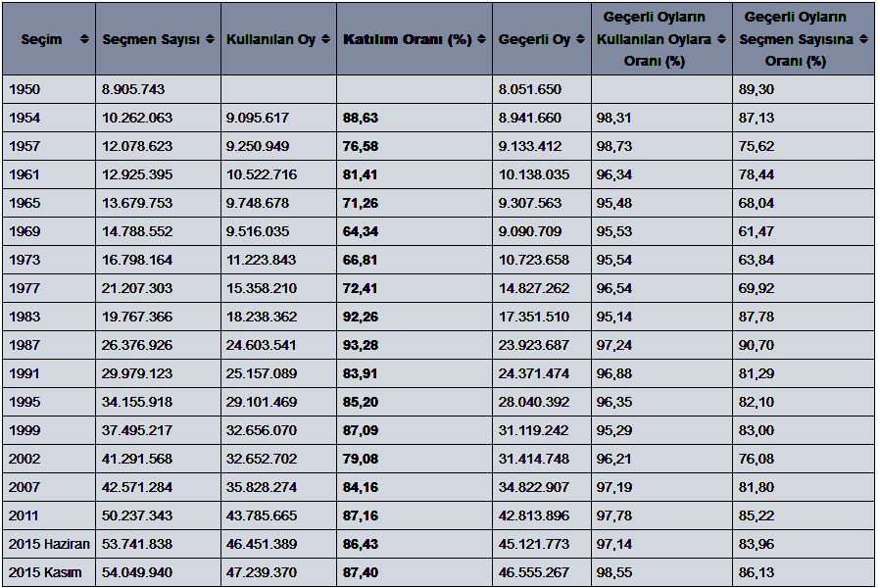Click the 2015 Kasım row label

pos(45,571)
